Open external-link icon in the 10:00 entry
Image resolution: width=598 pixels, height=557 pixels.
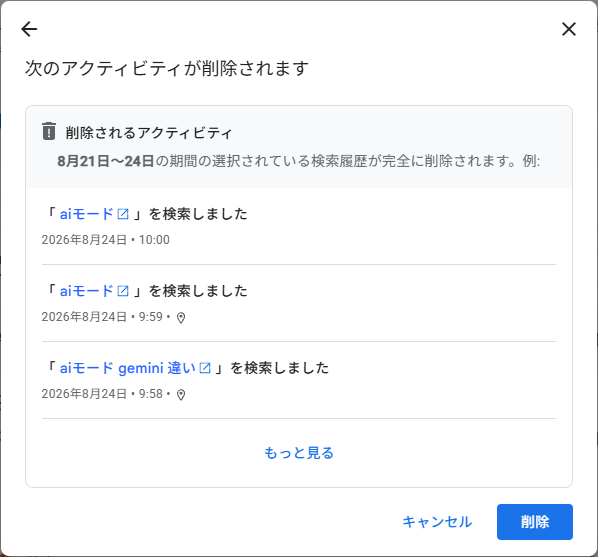click(123, 214)
